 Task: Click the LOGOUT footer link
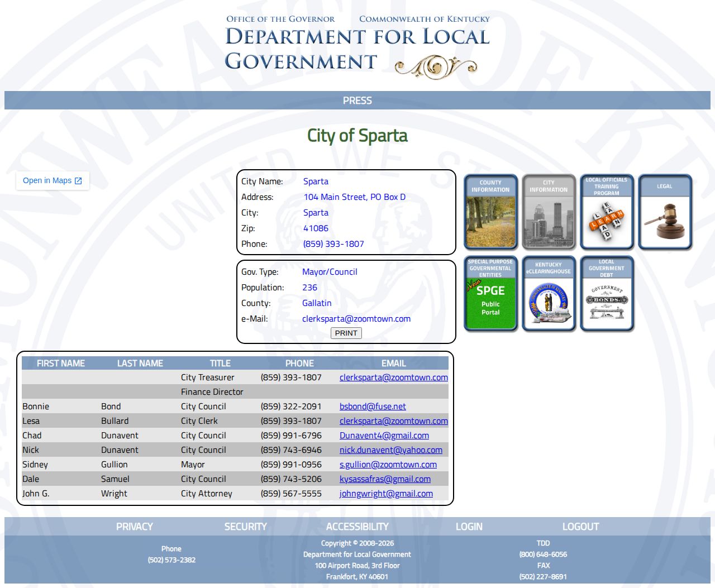coord(581,527)
